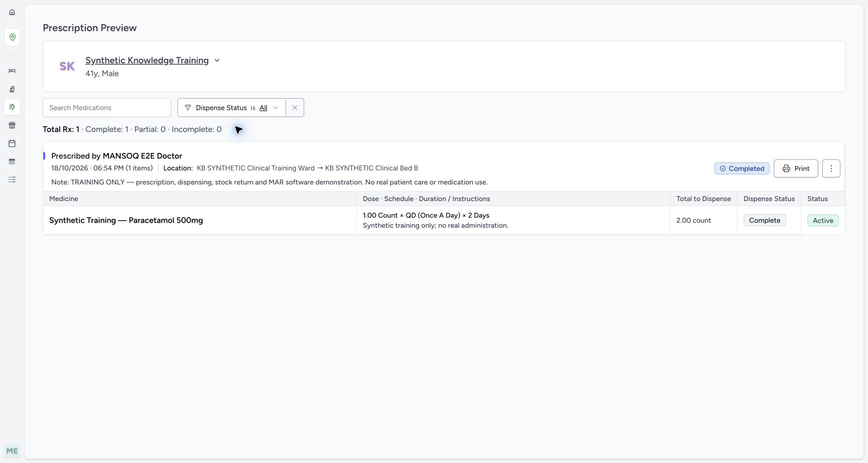Open Synthetic Knowledge Training patient link
This screenshot has height=463, width=868.
pyautogui.click(x=147, y=60)
